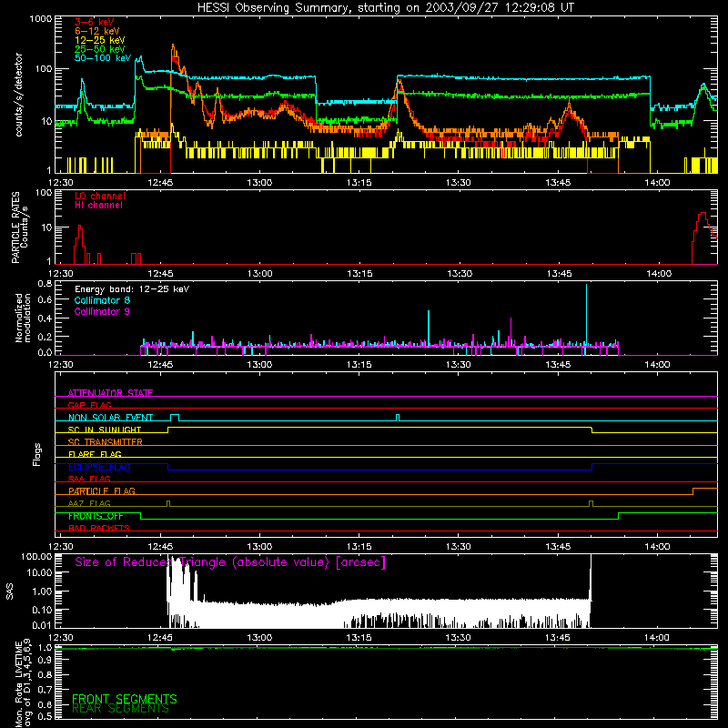The width and height of the screenshot is (728, 728).
Task: Click the PARTICLE_FLAG label
Action: pyautogui.click(x=102, y=490)
